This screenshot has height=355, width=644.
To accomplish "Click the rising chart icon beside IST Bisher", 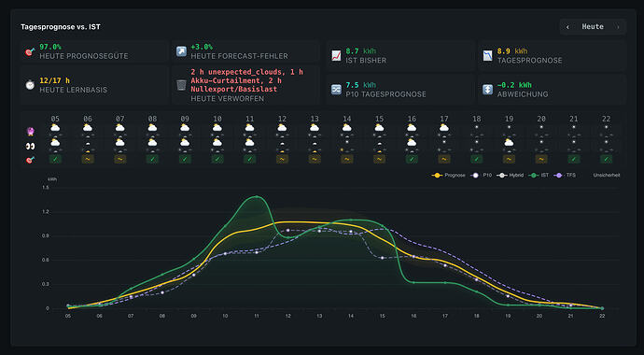I will (336, 56).
